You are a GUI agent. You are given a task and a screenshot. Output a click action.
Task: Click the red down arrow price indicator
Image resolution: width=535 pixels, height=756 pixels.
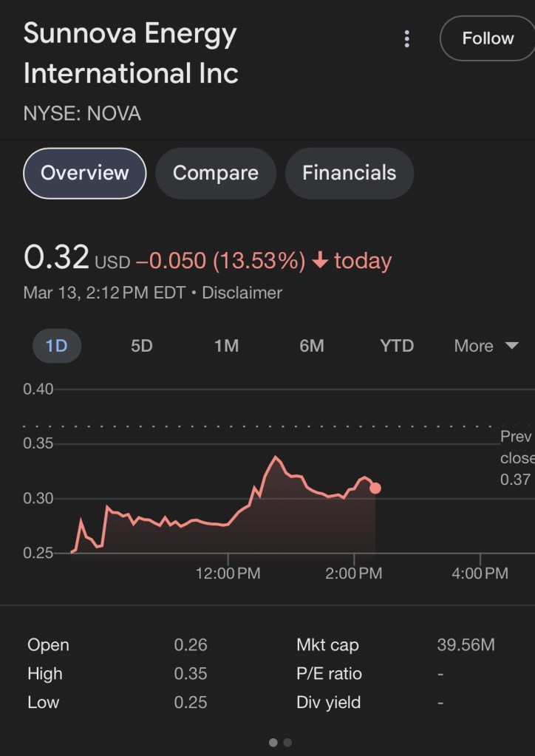[320, 261]
